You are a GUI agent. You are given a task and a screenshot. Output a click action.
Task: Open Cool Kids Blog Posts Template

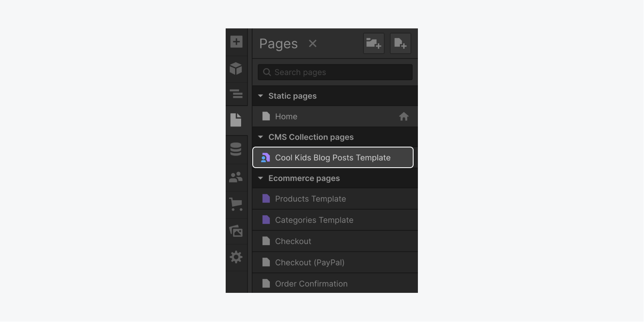(333, 158)
